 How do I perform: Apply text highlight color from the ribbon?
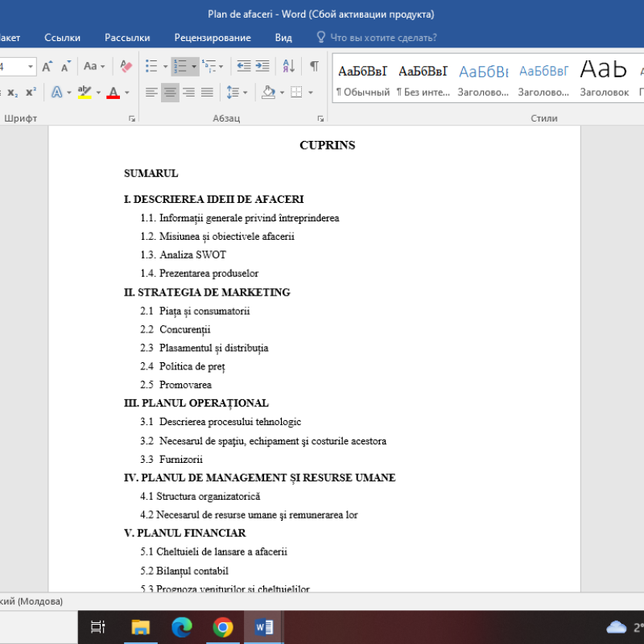tap(84, 92)
